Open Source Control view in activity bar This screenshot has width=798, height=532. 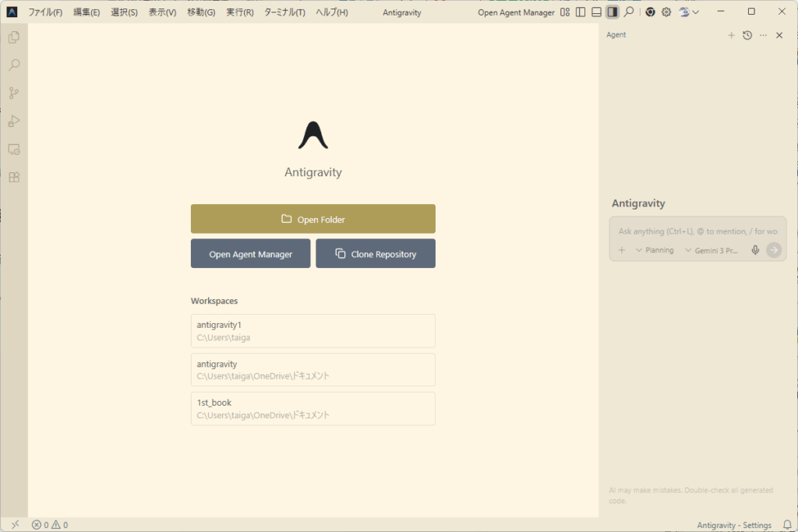point(13,93)
